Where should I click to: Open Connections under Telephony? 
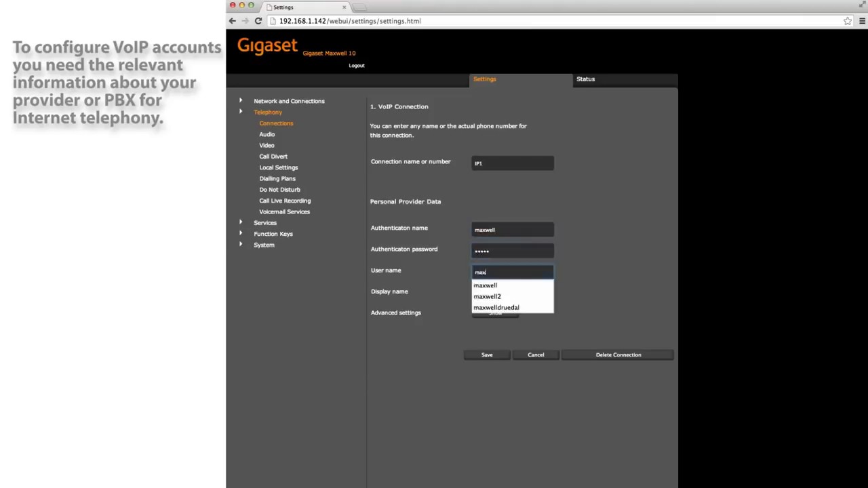coord(276,123)
